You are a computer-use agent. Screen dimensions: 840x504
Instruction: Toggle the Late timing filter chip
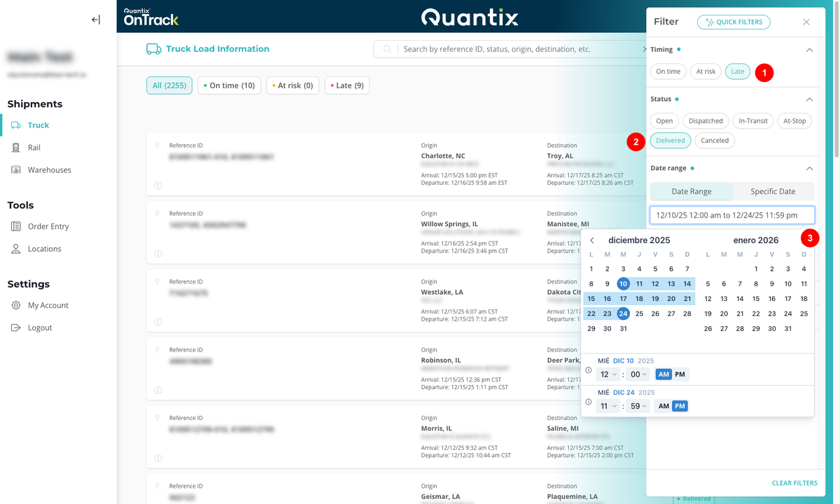[x=737, y=71]
